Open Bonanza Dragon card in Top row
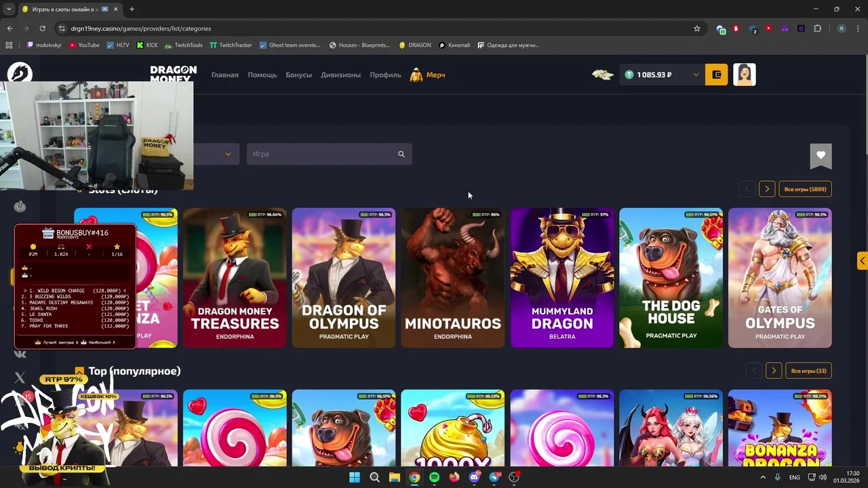 [780, 428]
